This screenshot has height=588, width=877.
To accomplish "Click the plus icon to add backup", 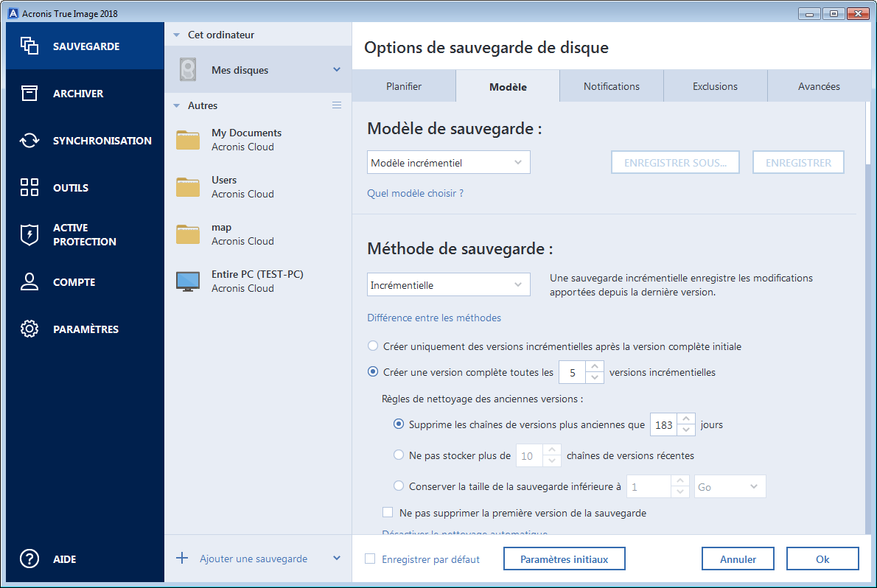I will pyautogui.click(x=182, y=558).
